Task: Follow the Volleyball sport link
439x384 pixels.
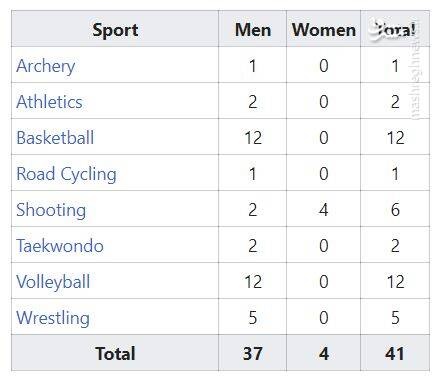Action: tap(53, 282)
